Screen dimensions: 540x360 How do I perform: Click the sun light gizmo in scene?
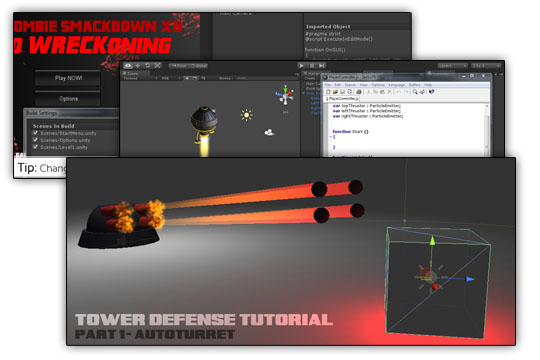(x=247, y=115)
